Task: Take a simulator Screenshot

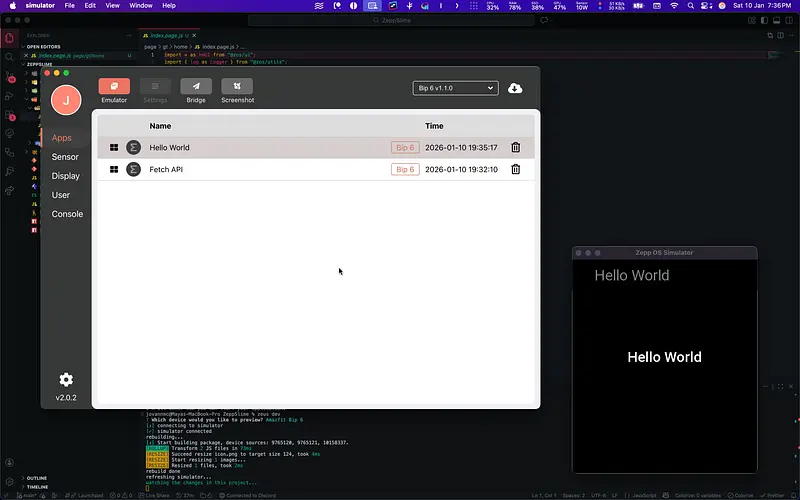Action: [237, 87]
